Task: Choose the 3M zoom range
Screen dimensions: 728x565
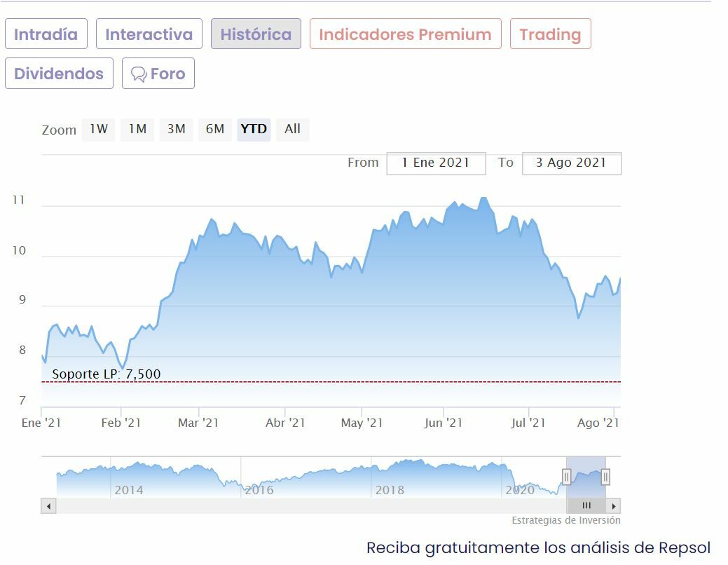Action: pos(176,129)
